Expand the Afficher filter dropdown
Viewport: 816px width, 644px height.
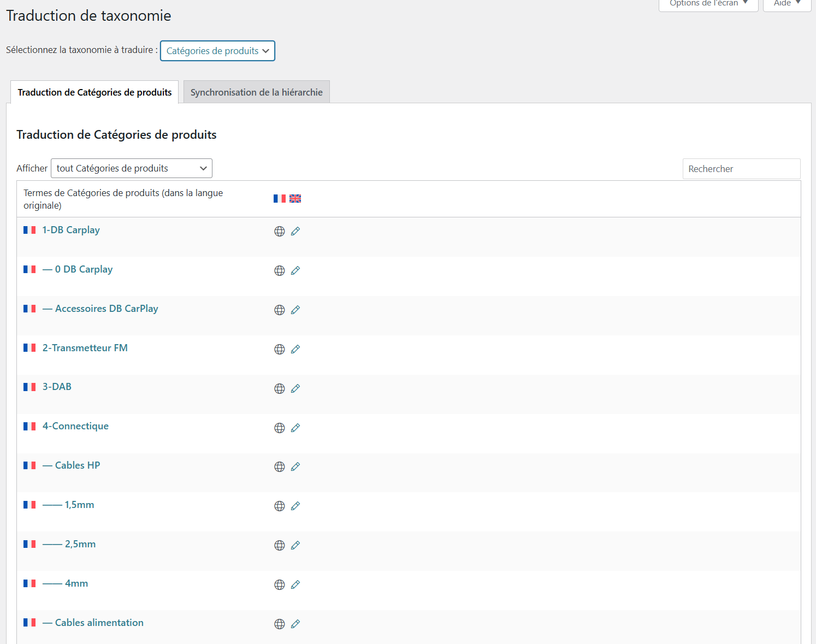(131, 168)
